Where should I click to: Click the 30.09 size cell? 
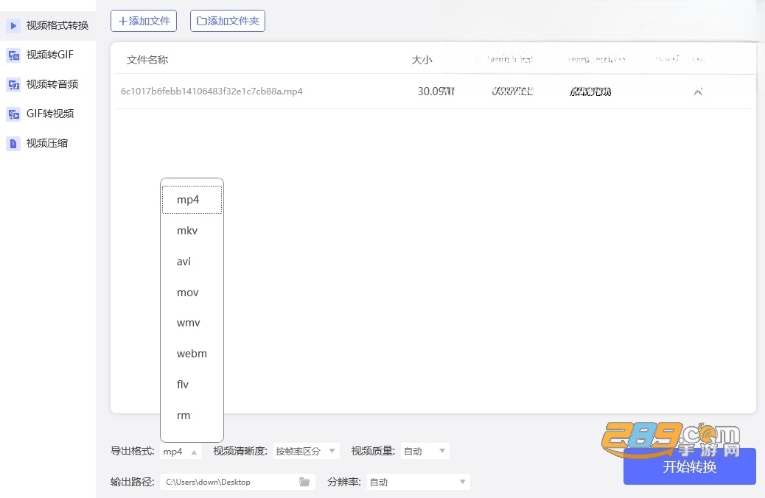(x=436, y=91)
